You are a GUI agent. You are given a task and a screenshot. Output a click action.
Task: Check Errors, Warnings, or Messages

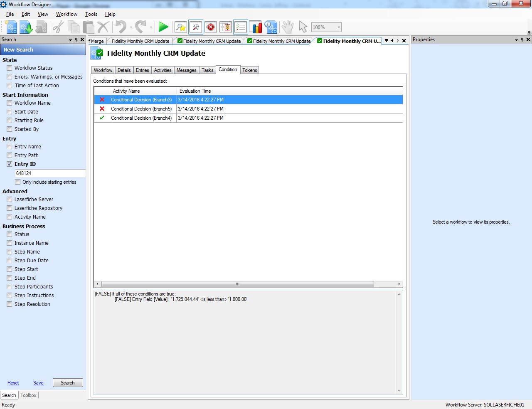[10, 77]
